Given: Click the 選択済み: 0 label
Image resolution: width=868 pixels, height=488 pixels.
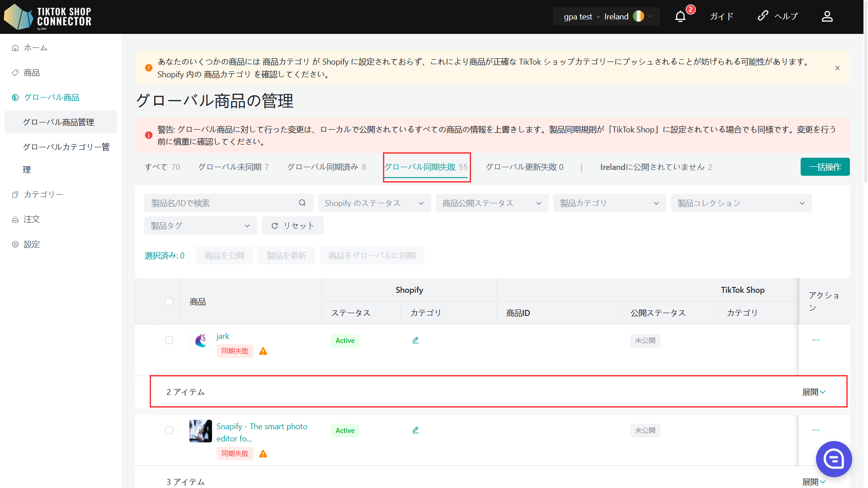Looking at the screenshot, I should [x=164, y=256].
